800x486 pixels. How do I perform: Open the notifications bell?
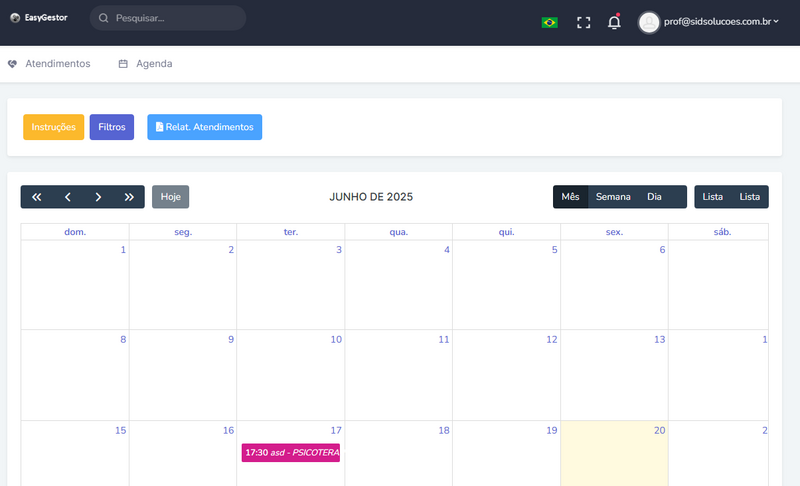[614, 22]
